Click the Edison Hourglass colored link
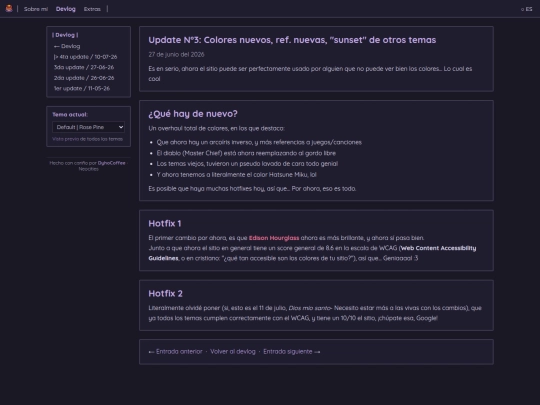 click(274, 238)
